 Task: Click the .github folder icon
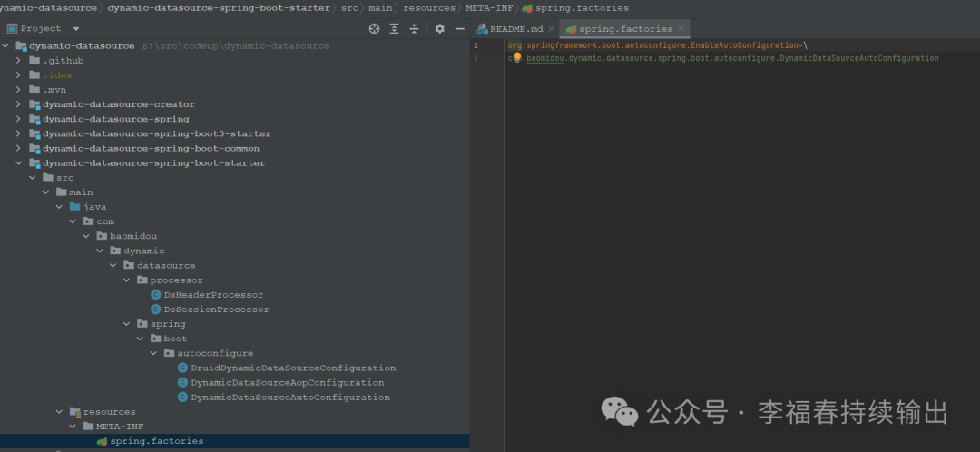pos(34,61)
